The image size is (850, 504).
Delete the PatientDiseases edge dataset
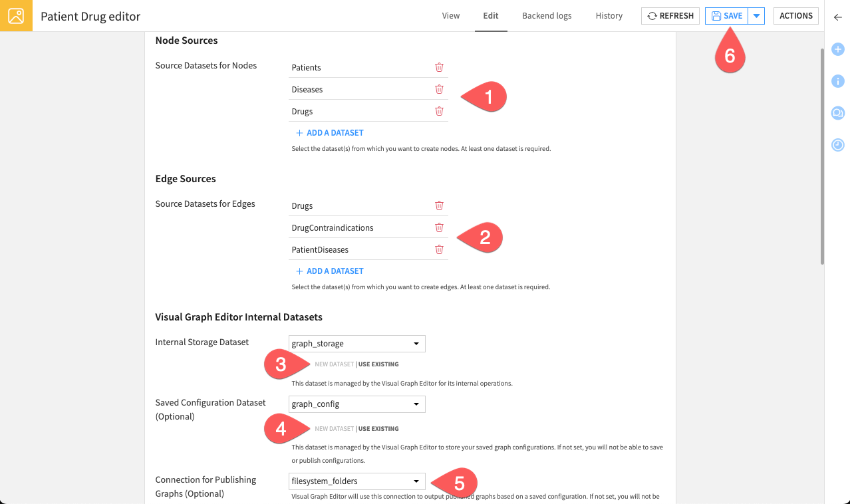point(439,249)
